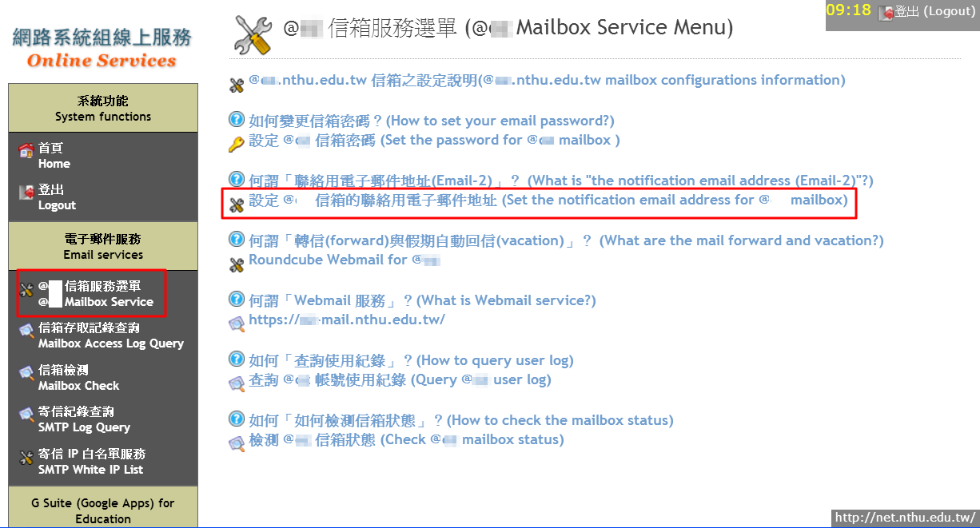This screenshot has height=528, width=980.
Task: Click the tools icon beside SMTP White IP List
Action: point(26,457)
